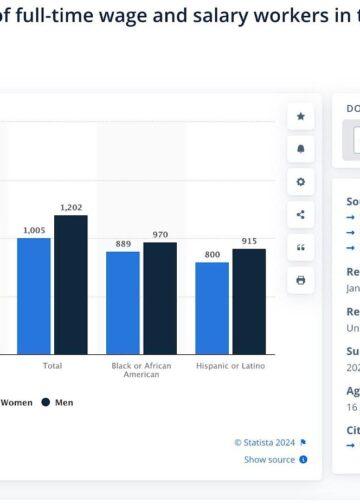Open the bell notification alert icon

point(301,149)
